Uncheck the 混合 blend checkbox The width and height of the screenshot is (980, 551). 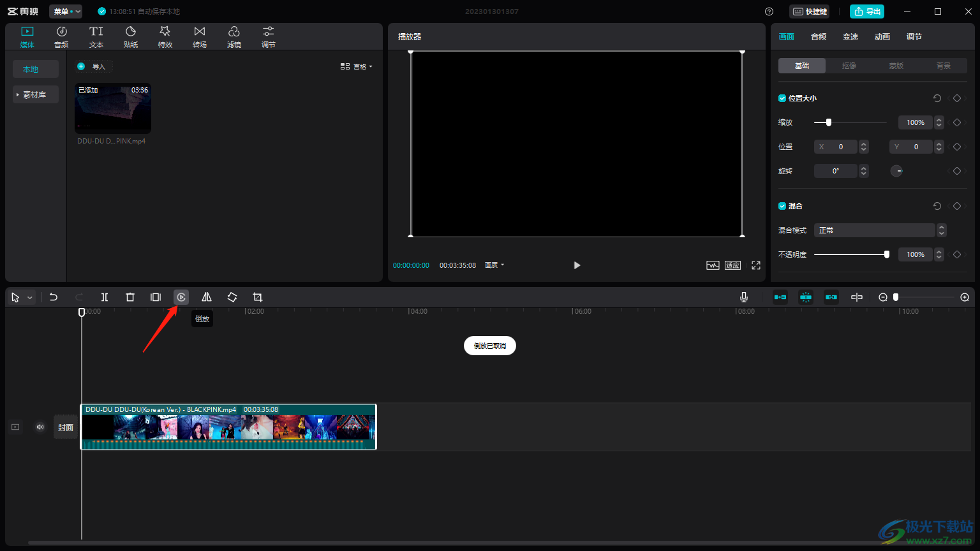pos(782,206)
